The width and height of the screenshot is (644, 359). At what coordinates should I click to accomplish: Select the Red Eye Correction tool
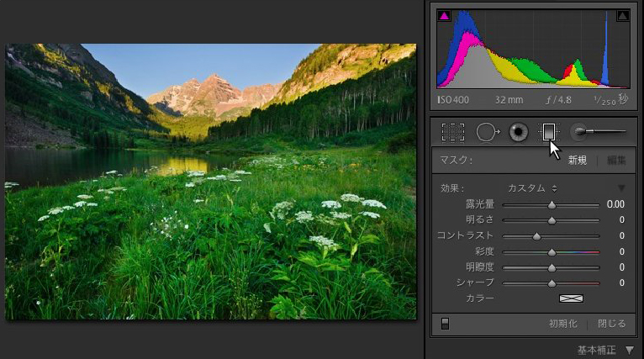point(519,132)
